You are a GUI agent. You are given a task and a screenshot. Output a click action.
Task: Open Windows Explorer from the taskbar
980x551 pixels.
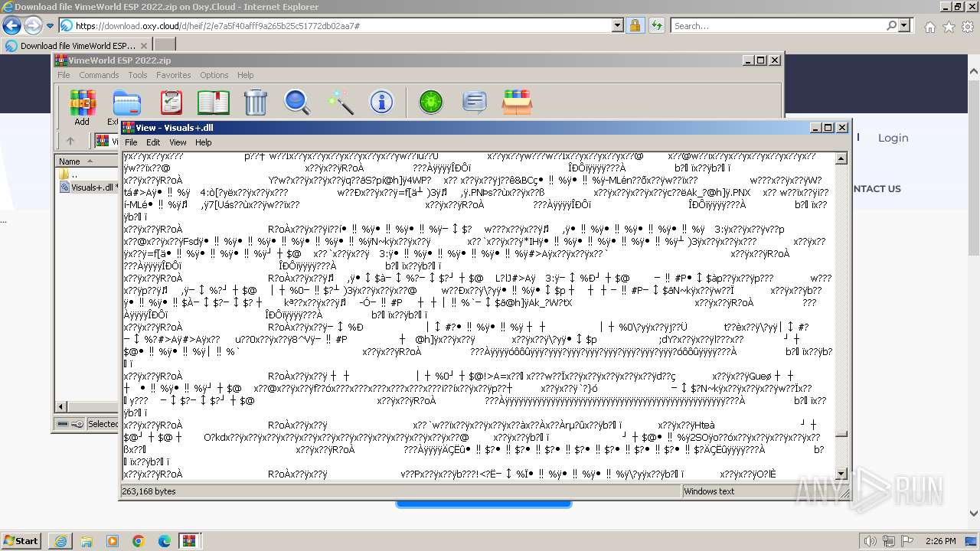pyautogui.click(x=87, y=541)
